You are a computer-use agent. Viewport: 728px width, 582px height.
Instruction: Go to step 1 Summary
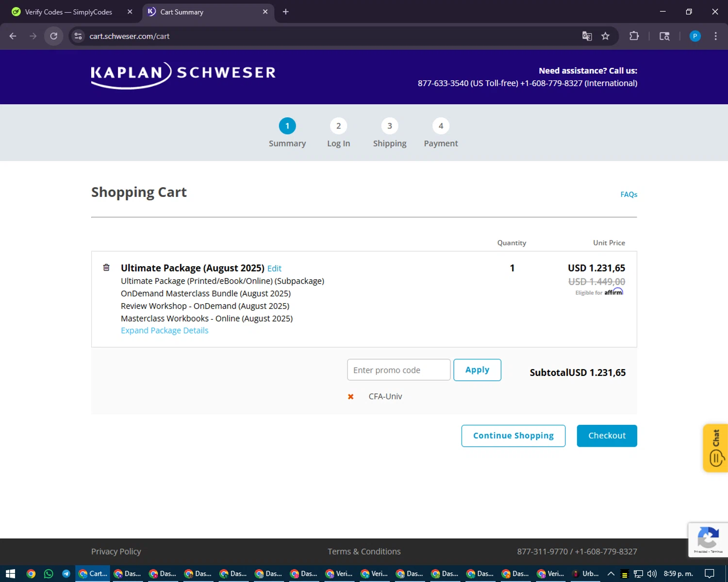[287, 133]
